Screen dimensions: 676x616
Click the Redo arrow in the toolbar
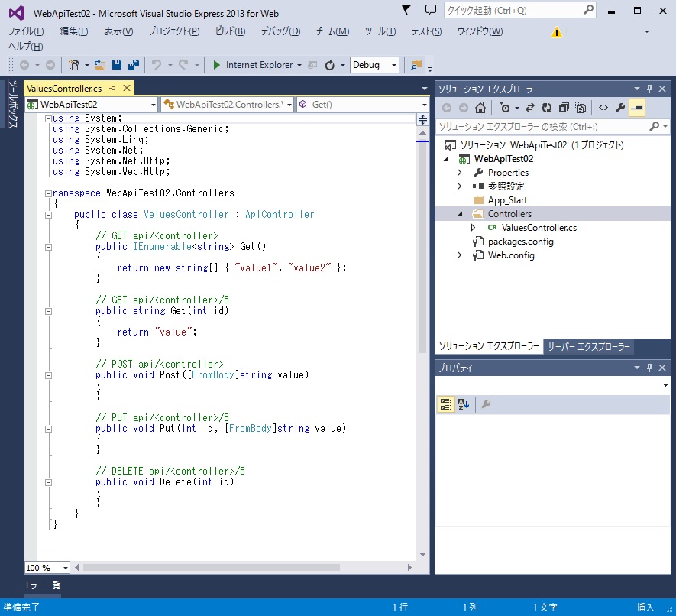[x=183, y=65]
